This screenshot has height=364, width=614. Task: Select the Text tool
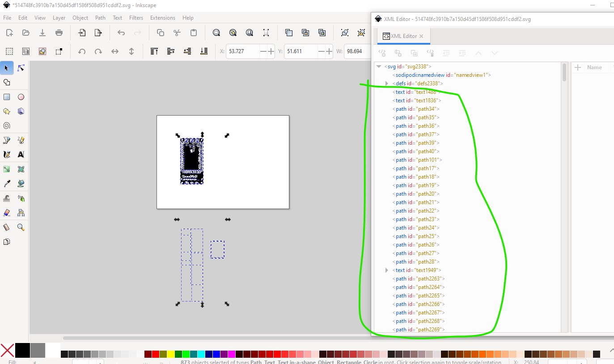[21, 155]
